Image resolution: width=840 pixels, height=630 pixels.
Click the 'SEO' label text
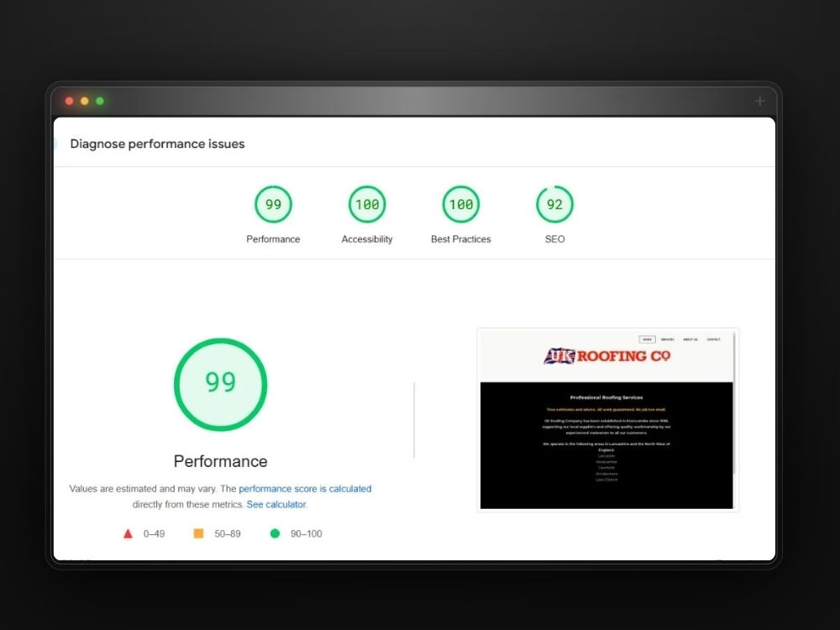pyautogui.click(x=554, y=239)
